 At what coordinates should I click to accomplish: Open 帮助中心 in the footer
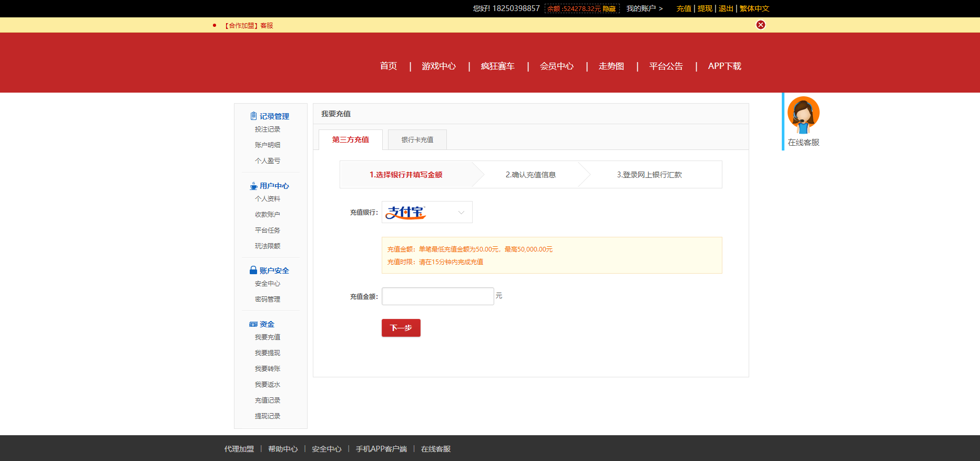click(x=283, y=449)
